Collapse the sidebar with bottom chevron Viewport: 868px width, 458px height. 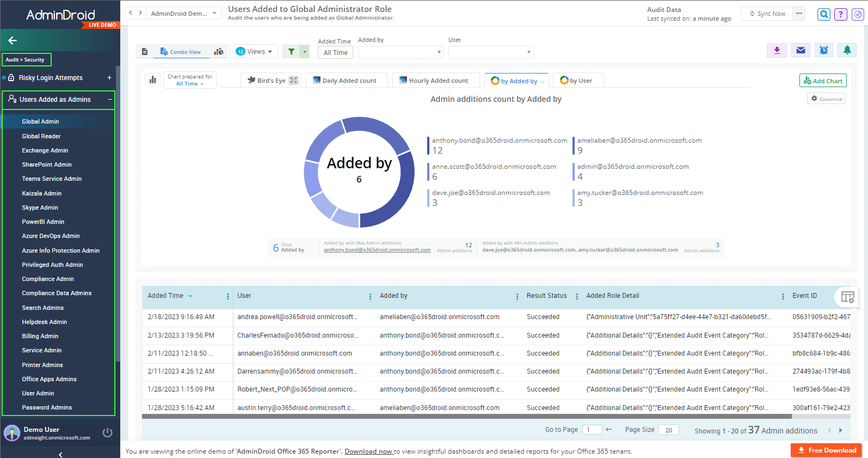point(60,454)
